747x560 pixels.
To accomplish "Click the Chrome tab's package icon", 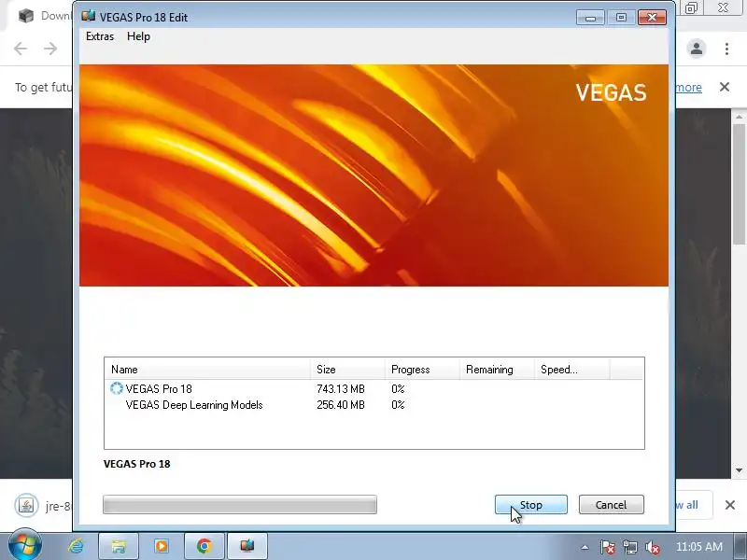I will pos(26,16).
